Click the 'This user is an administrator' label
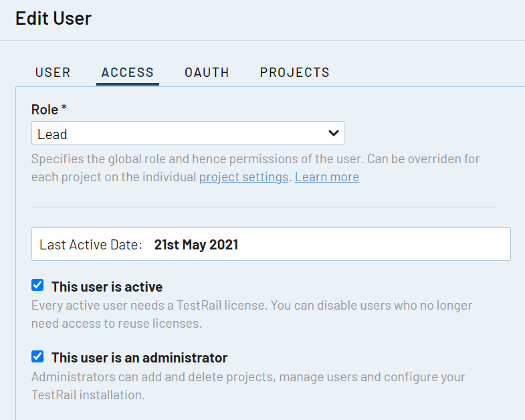The width and height of the screenshot is (525, 420). pos(139,358)
